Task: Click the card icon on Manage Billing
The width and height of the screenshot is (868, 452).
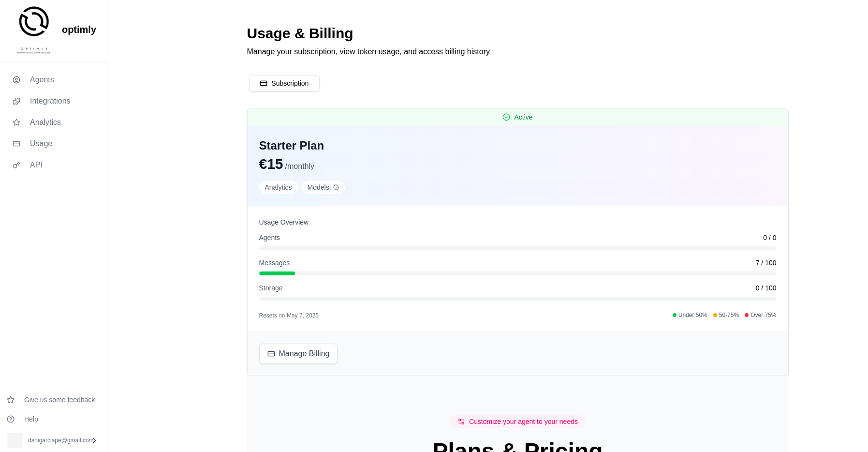Action: [x=271, y=354]
